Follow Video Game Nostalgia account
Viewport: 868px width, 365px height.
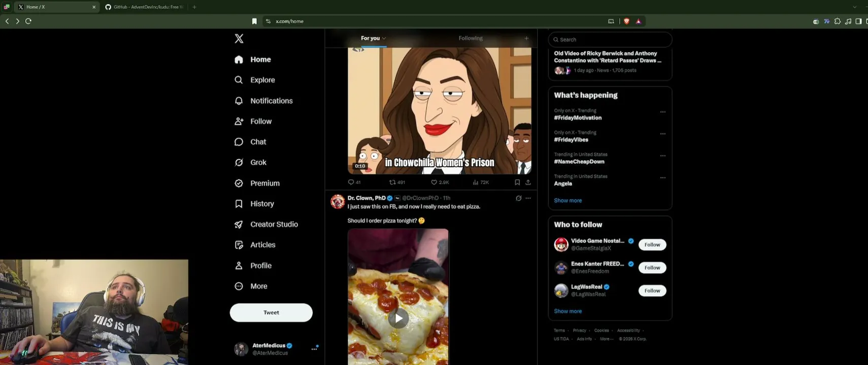(652, 245)
